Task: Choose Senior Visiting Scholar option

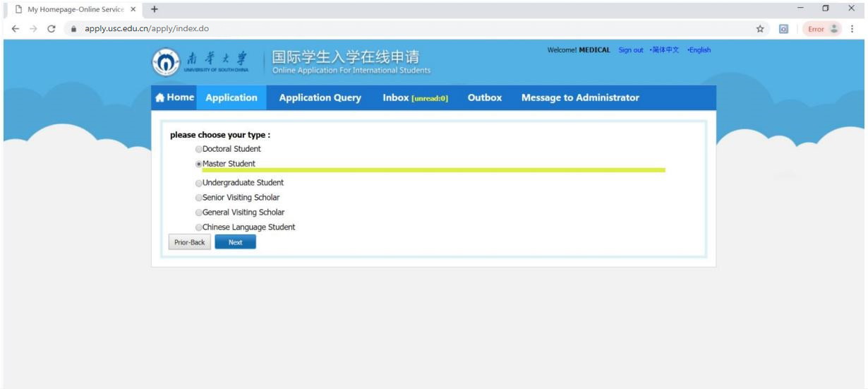Action: tap(198, 198)
